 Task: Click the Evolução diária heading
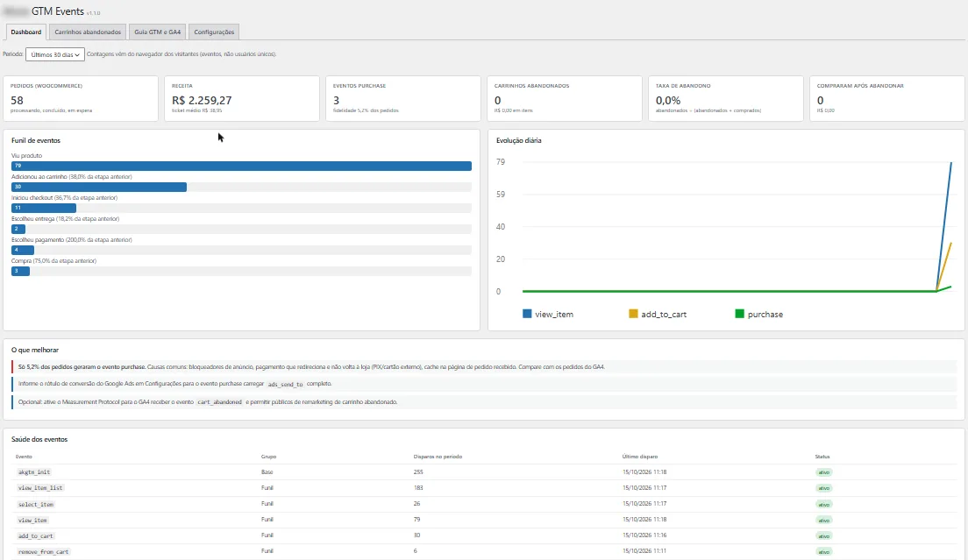(518, 140)
